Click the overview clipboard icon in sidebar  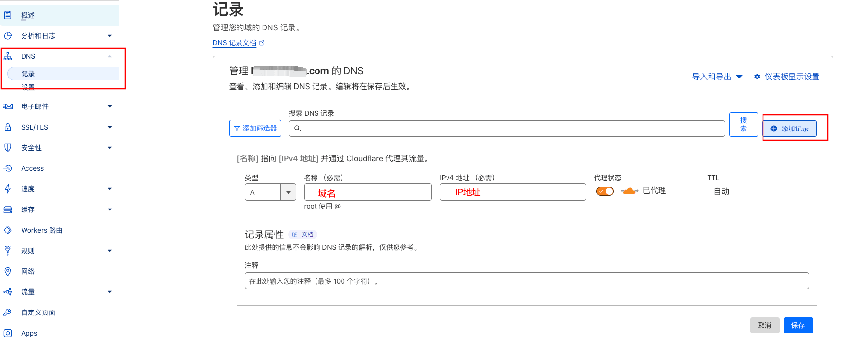[x=8, y=15]
